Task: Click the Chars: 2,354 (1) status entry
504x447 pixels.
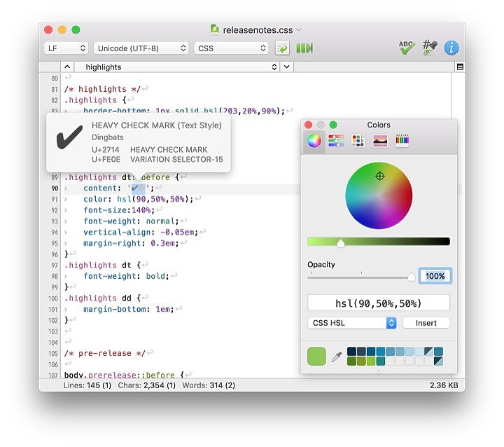Action: tap(146, 385)
